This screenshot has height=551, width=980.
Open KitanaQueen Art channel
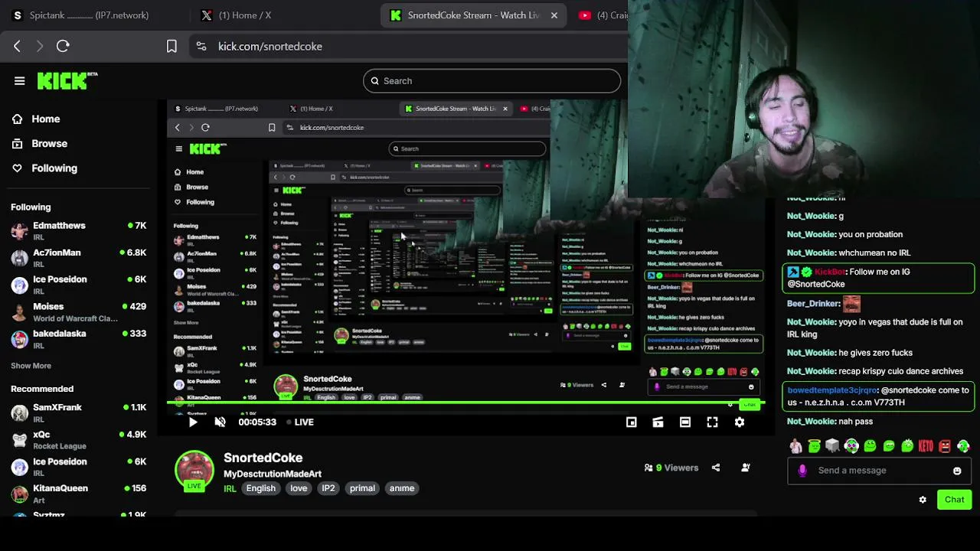point(78,494)
